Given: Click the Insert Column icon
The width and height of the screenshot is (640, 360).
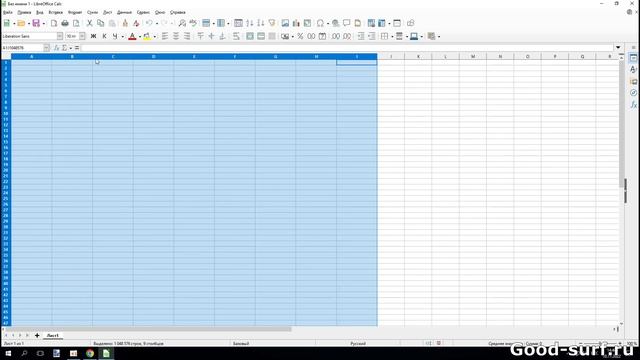Looking at the screenshot, I should pos(221,23).
